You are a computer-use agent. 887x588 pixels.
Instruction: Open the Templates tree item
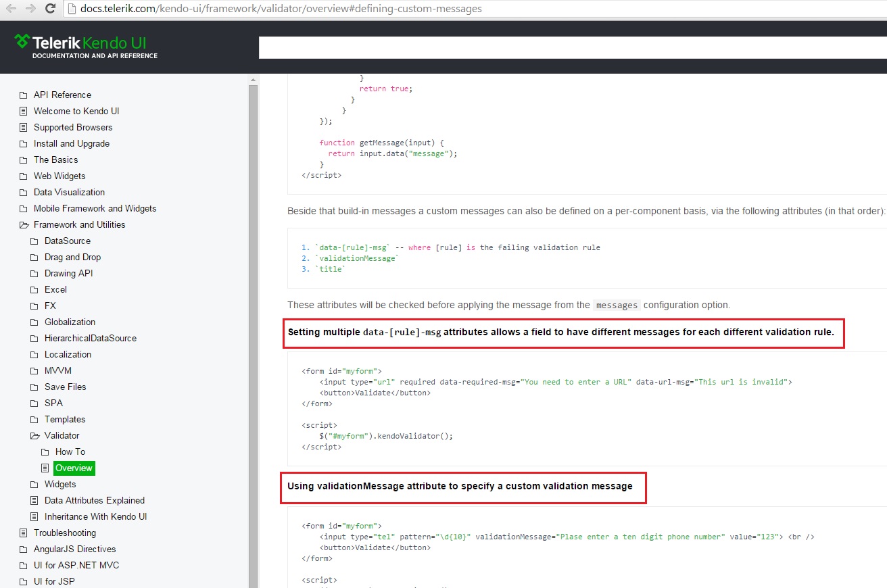[65, 420]
